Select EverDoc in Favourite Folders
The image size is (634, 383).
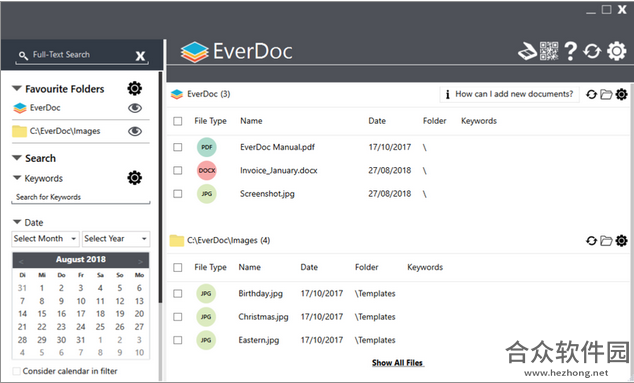pyautogui.click(x=45, y=108)
